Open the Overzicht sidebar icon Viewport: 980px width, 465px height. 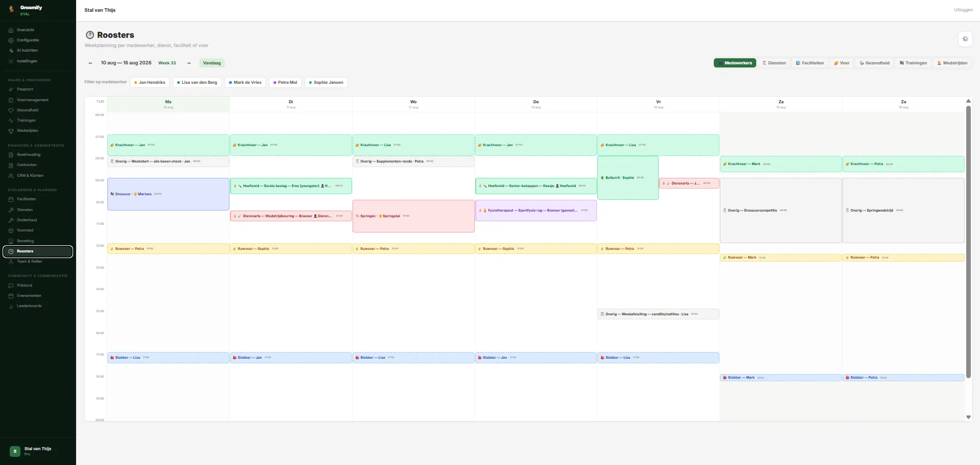11,30
